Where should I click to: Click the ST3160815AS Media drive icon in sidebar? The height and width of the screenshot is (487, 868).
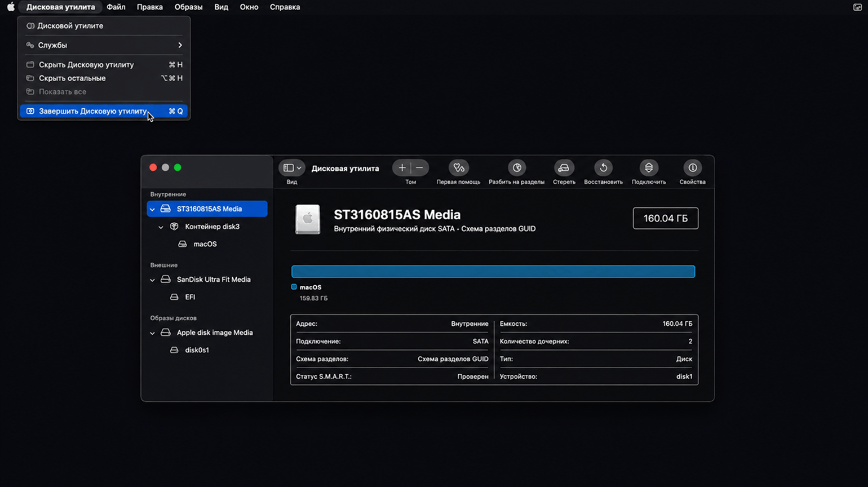166,209
